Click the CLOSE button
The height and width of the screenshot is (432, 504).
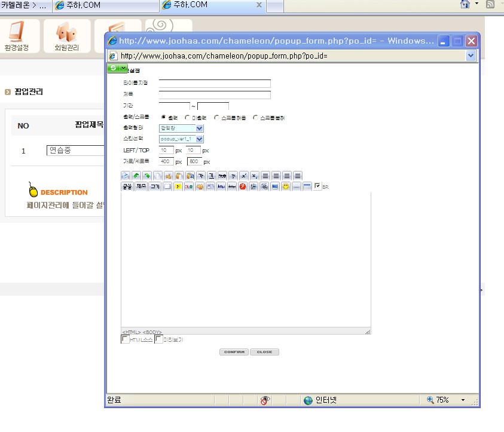tap(264, 352)
